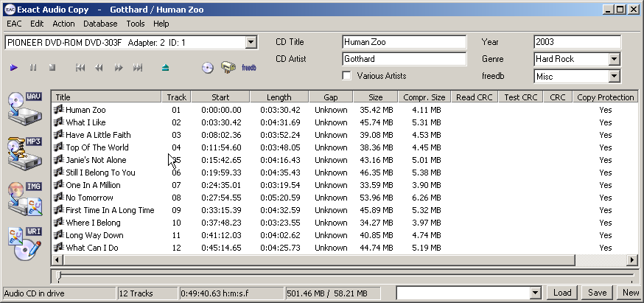
Task: Click the rewind button
Action: [x=99, y=68]
